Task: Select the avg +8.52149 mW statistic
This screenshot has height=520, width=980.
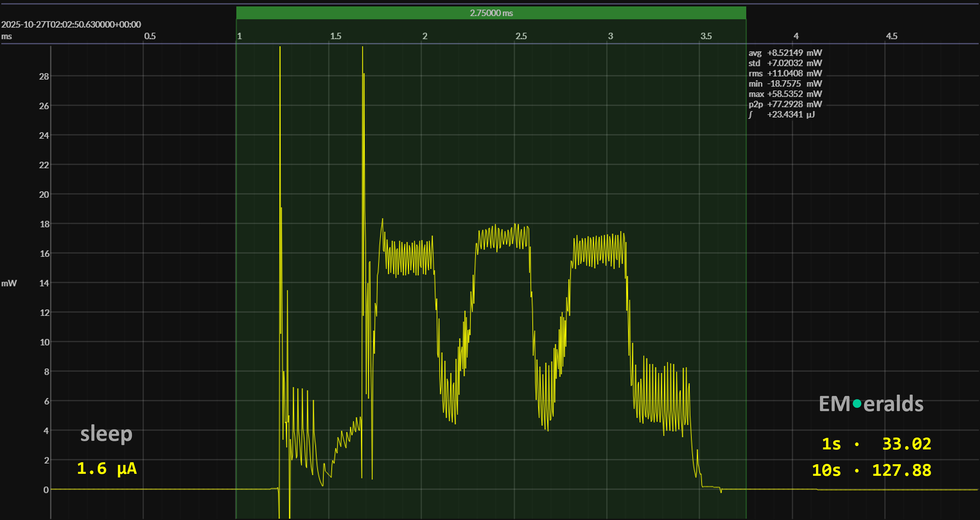Action: point(785,53)
